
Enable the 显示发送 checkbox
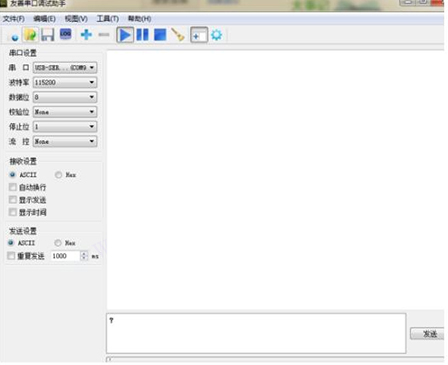13,200
